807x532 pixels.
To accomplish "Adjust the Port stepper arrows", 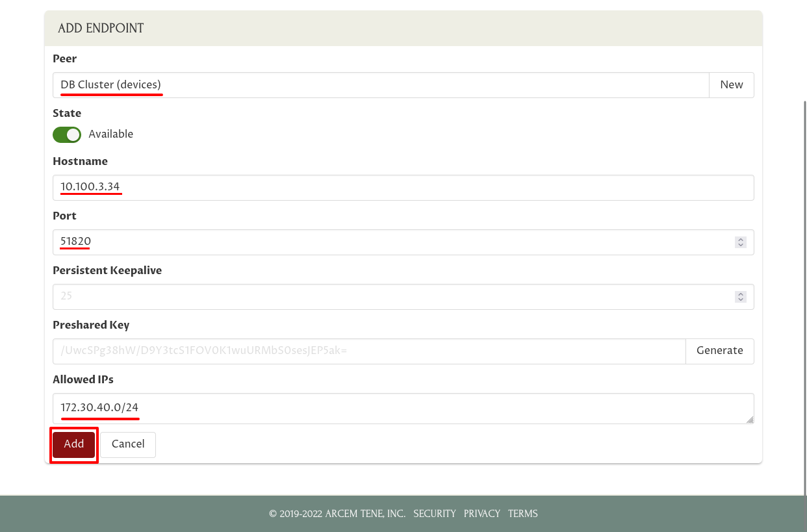I will coord(740,242).
